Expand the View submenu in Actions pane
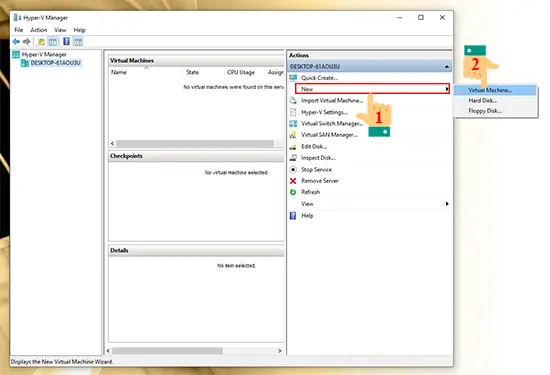Screen dimensions: 550x375 (369, 204)
